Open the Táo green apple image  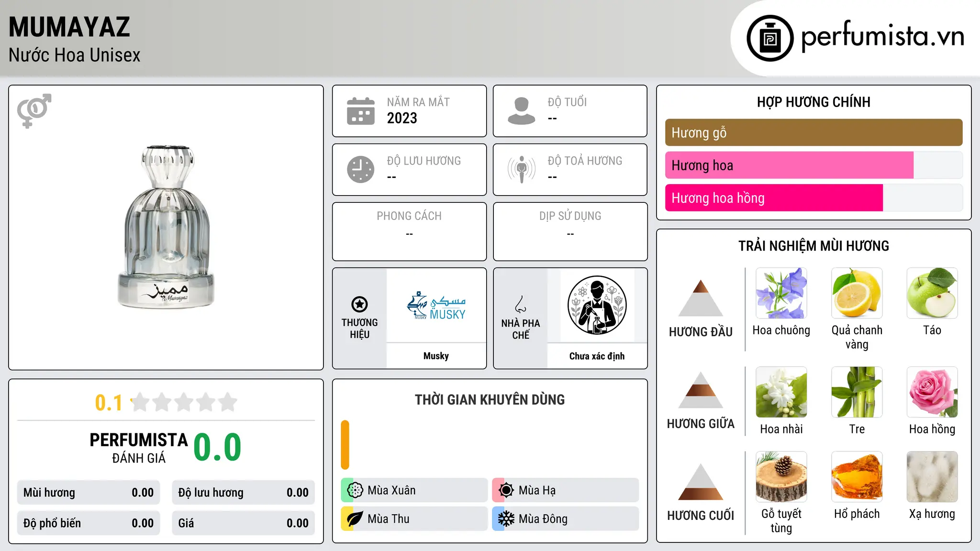coord(932,293)
